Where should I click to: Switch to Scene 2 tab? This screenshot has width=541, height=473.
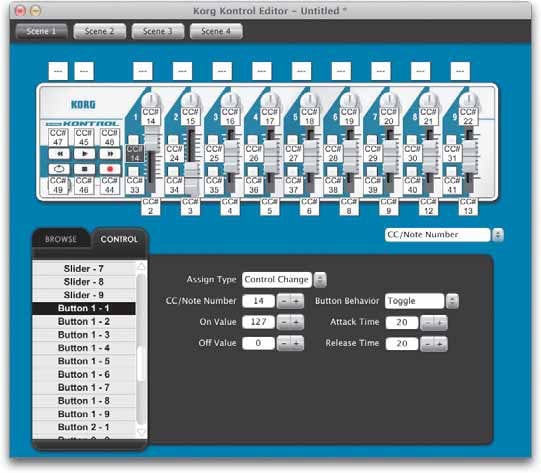point(99,31)
